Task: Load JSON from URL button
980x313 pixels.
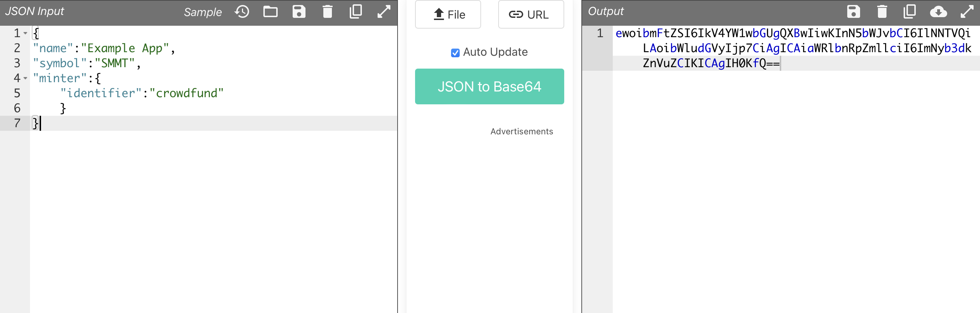Action: 531,14
